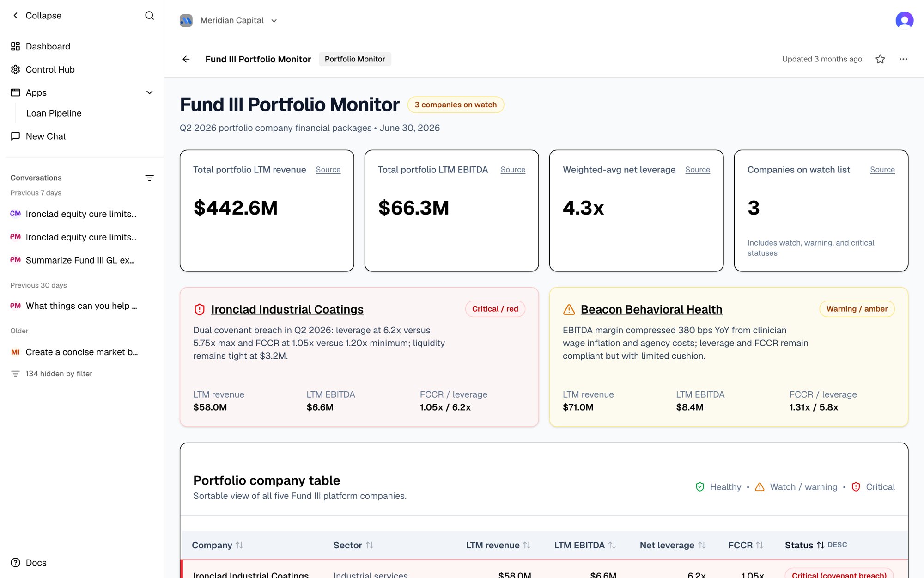924x578 pixels.
Task: Click the search magnifier icon in sidebar
Action: click(x=149, y=16)
